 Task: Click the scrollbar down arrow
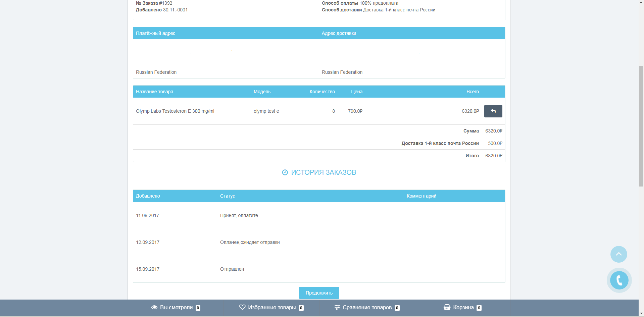point(641,314)
